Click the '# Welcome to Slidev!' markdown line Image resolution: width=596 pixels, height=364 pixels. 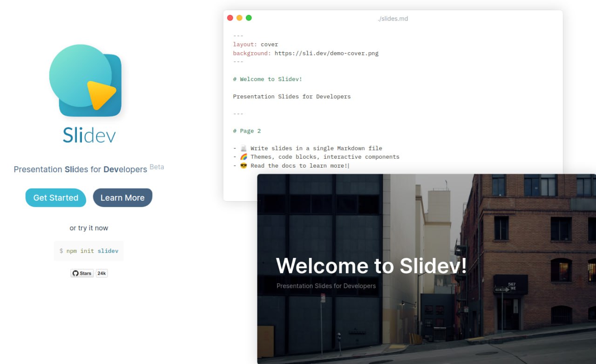(268, 79)
